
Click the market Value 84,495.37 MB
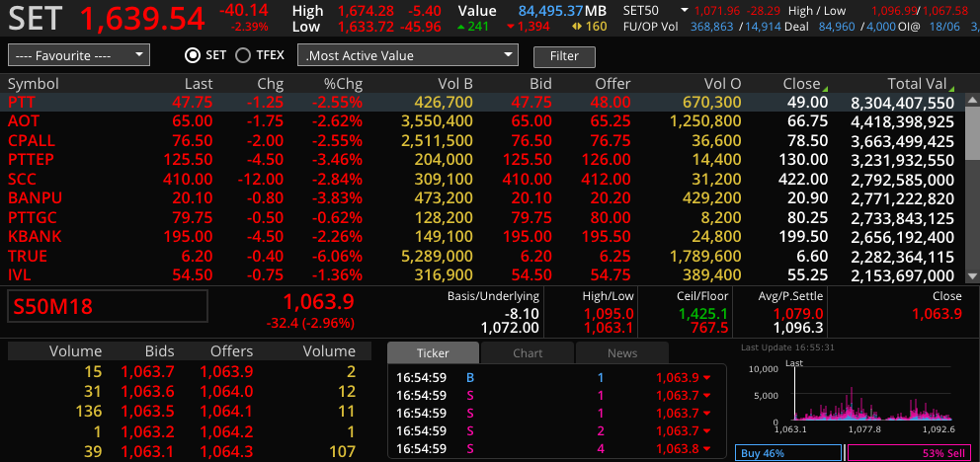tap(562, 11)
